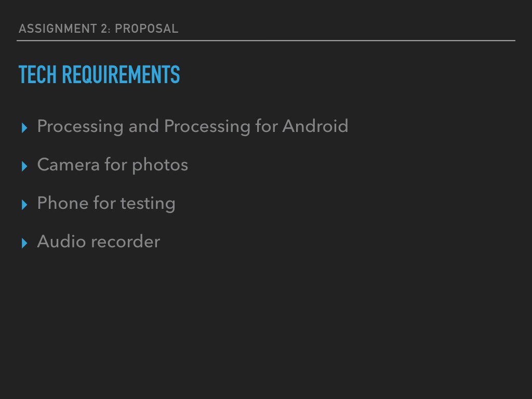Viewport: 532px width, 399px height.
Task: Click the number 2 in the header
Action: (104, 29)
